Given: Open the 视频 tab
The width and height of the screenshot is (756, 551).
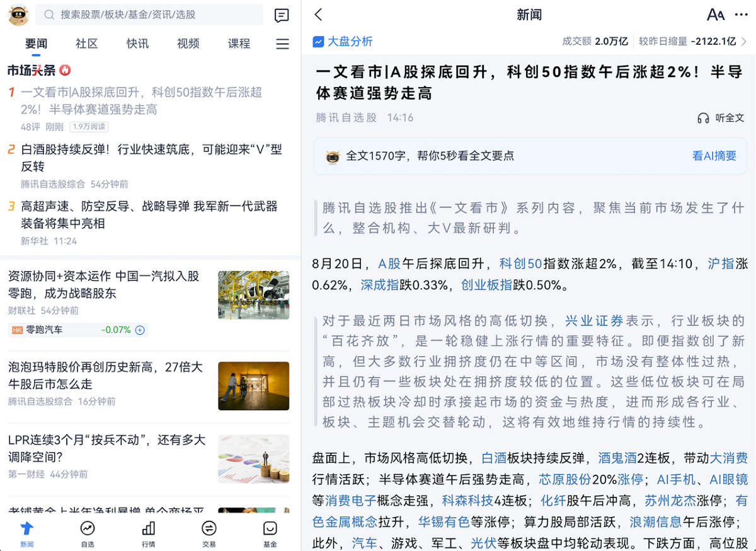Looking at the screenshot, I should [188, 43].
